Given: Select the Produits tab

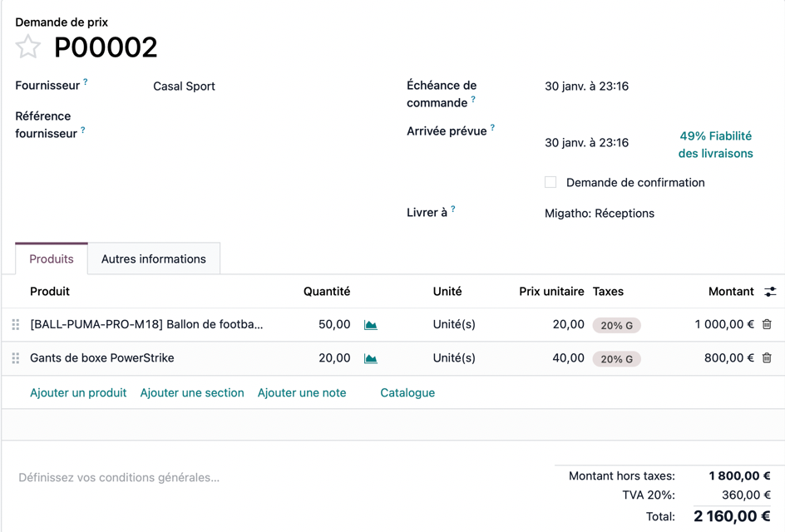Looking at the screenshot, I should tap(52, 259).
